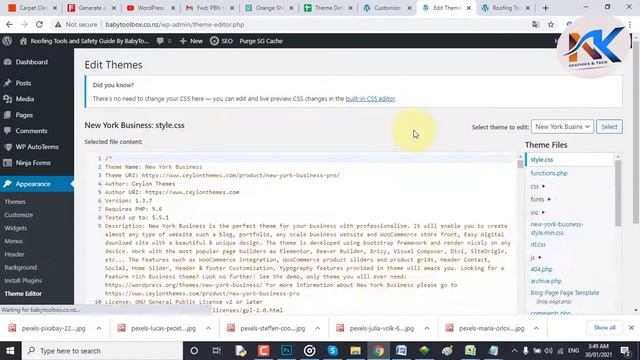Screen dimensions: 640x360
Task: Open Windows Start menu
Action: pyautogui.click(x=11, y=351)
